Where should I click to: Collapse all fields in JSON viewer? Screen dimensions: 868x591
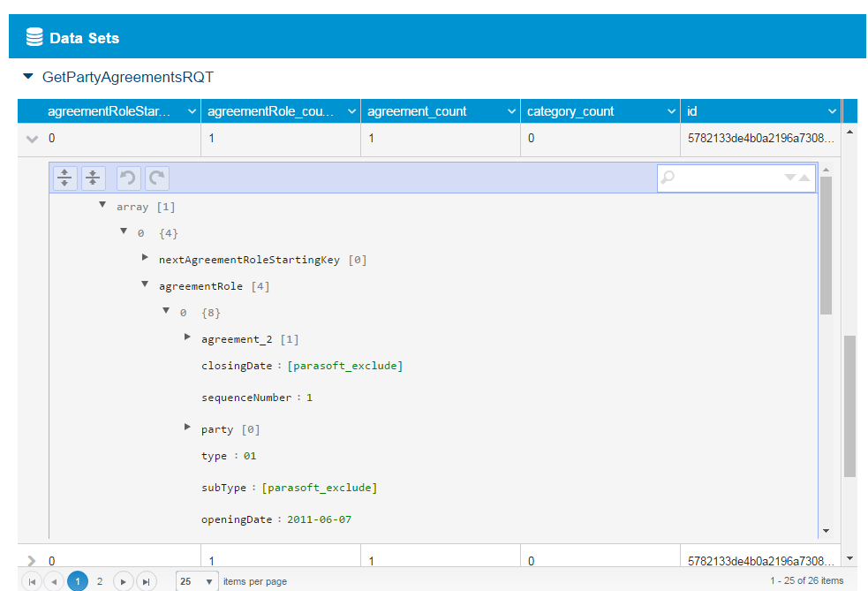(93, 178)
